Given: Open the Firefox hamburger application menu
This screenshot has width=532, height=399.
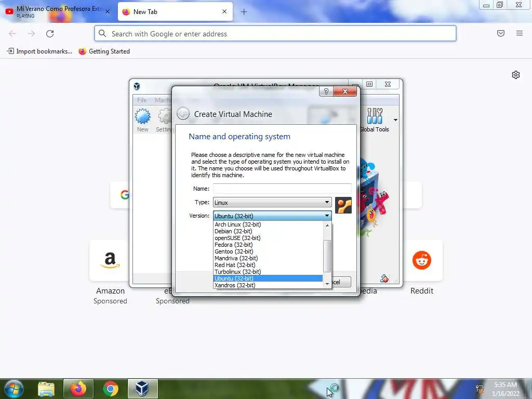Looking at the screenshot, I should click(520, 33).
